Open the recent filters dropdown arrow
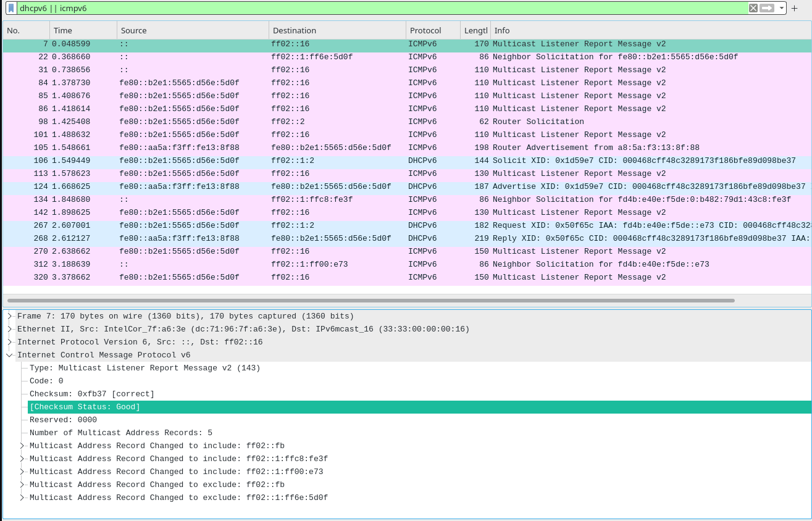 tap(781, 8)
